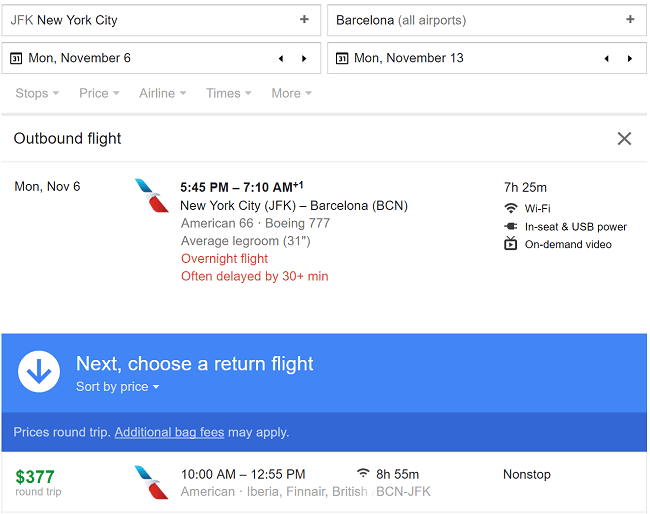Expand the Airline filter menu
650x514 pixels.
pyautogui.click(x=162, y=93)
